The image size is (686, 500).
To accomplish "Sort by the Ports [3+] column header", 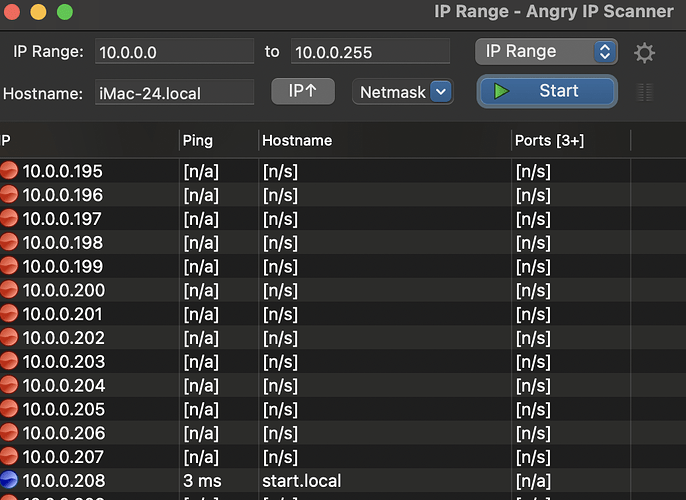I will 571,140.
